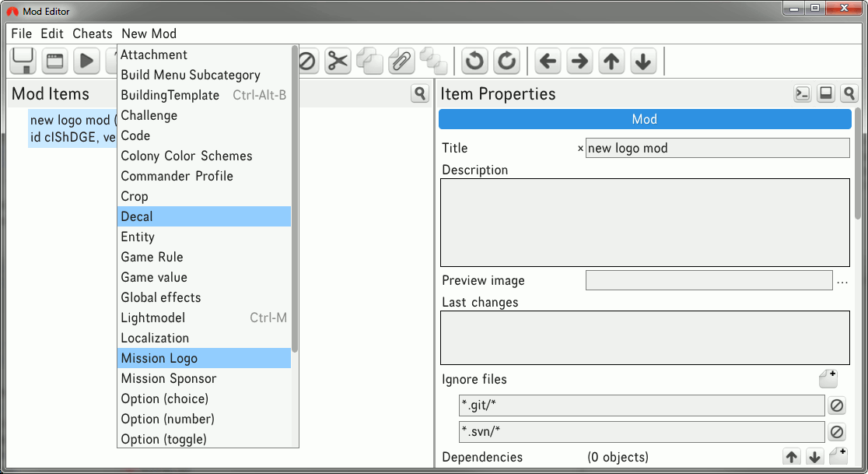Browse for Preview image via ellipsis button

point(842,281)
